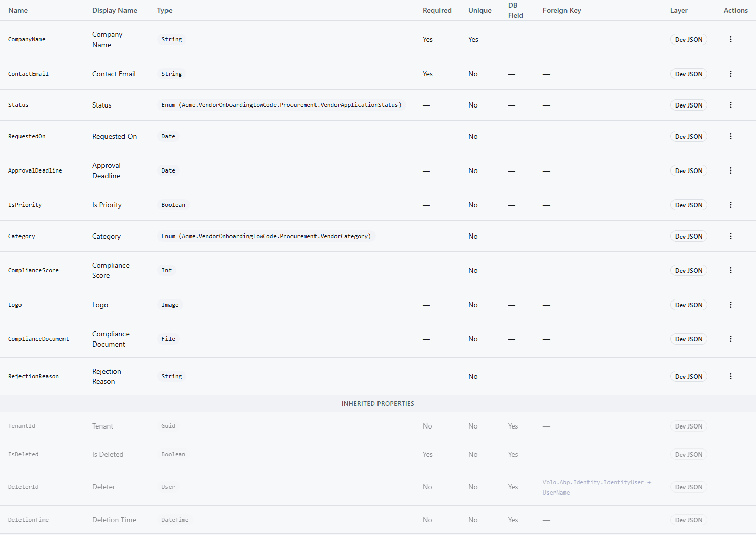
Task: Click the Name column header
Action: (18, 10)
